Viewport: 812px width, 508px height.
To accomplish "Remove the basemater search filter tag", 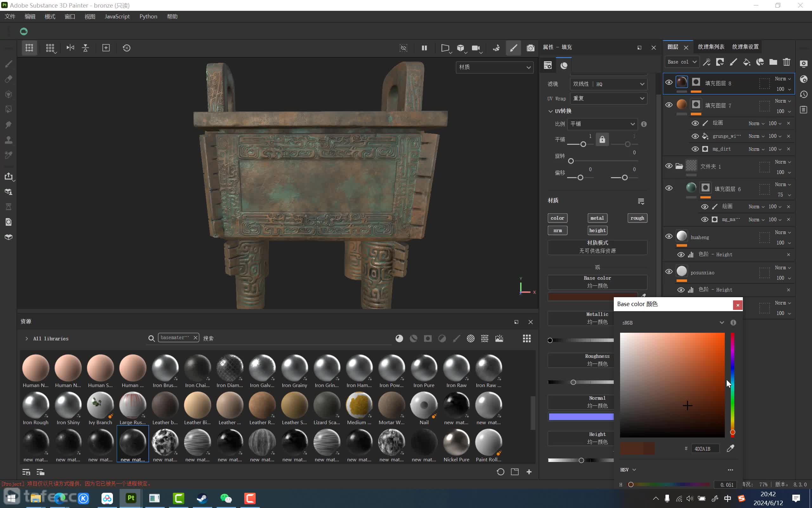I will (x=195, y=337).
